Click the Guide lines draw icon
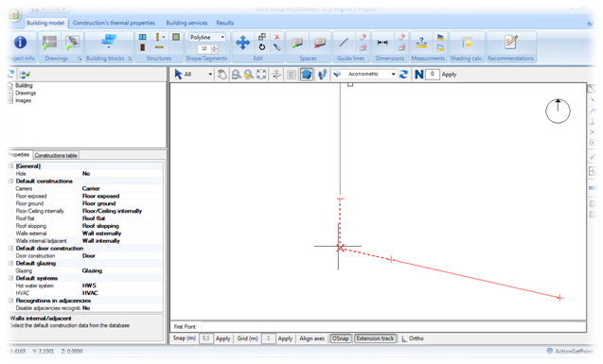The height and width of the screenshot is (364, 603). (344, 43)
